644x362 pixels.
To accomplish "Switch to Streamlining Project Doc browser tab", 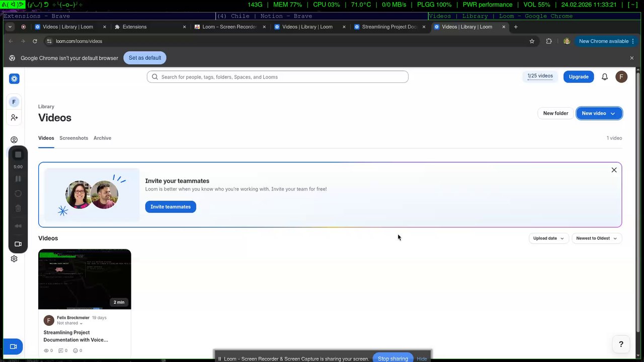I will click(390, 27).
